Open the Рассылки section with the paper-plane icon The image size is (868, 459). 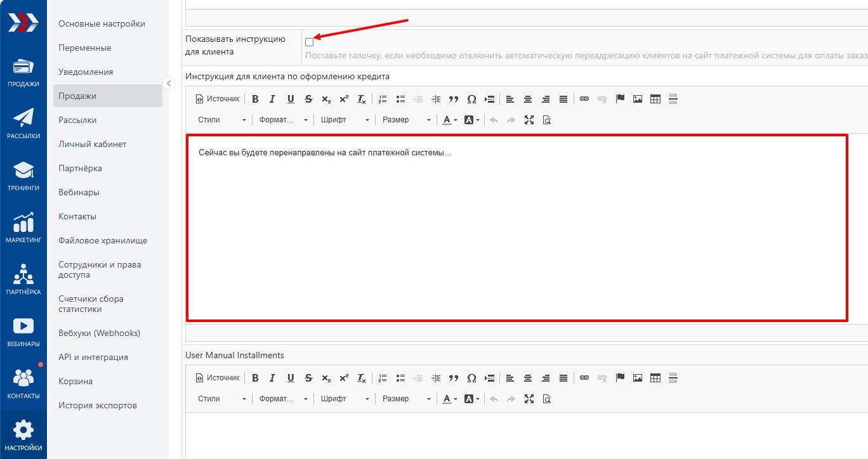pos(23,124)
